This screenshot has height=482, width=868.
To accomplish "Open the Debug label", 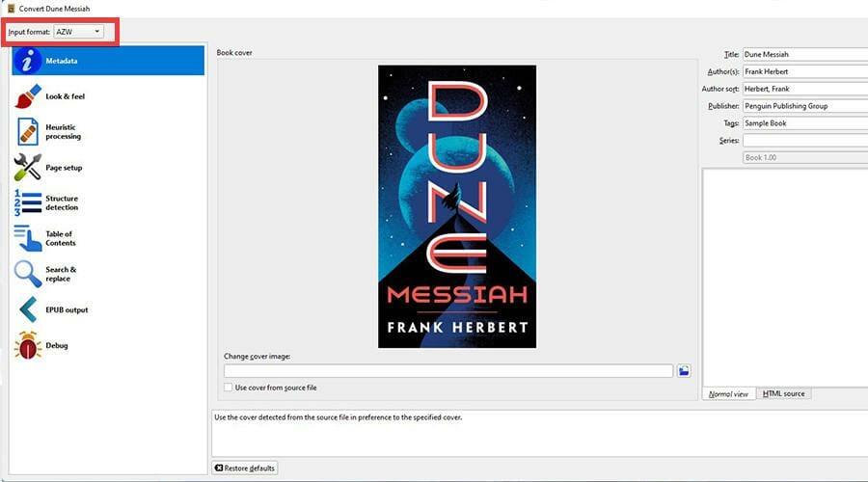I will tap(57, 345).
